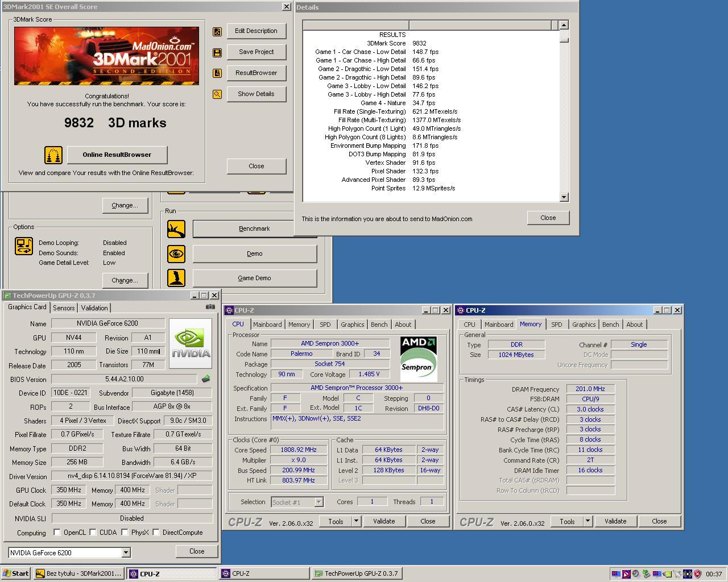This screenshot has height=582, width=728.
Task: Click the Save Project floppy disk icon
Action: (217, 52)
